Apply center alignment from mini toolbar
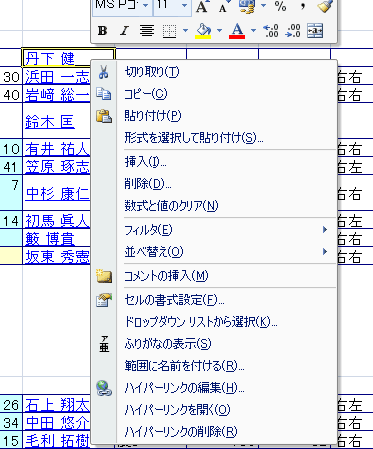Screen dimensions: 373x449 click(x=147, y=31)
